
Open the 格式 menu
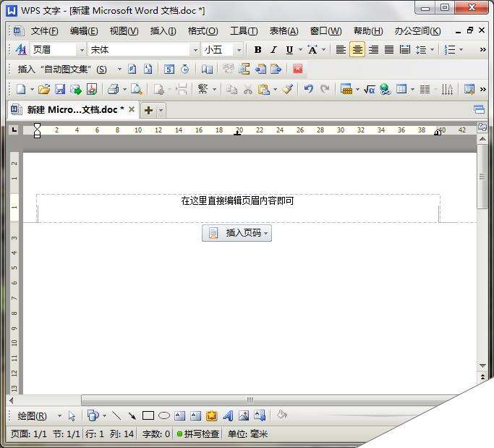[203, 31]
